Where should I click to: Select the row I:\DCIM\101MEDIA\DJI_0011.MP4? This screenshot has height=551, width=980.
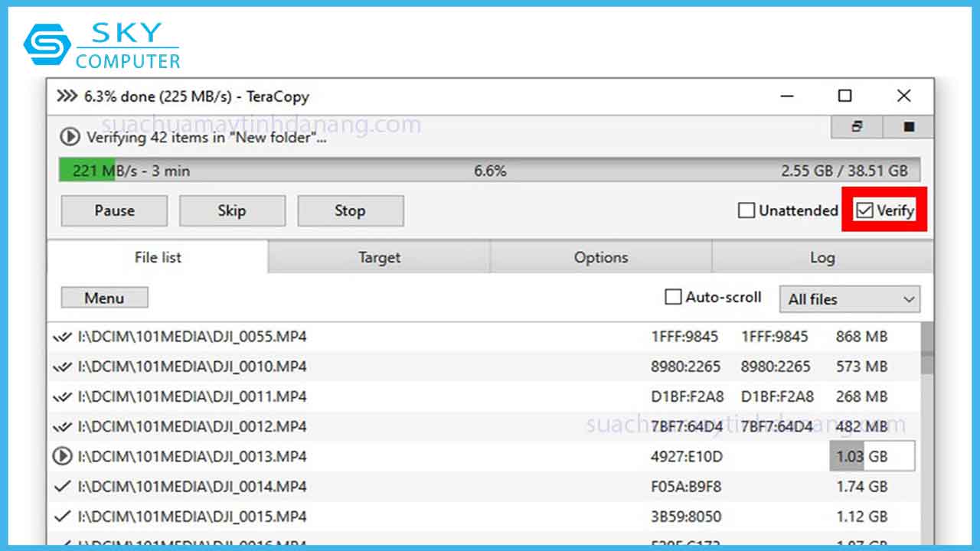pyautogui.click(x=483, y=396)
